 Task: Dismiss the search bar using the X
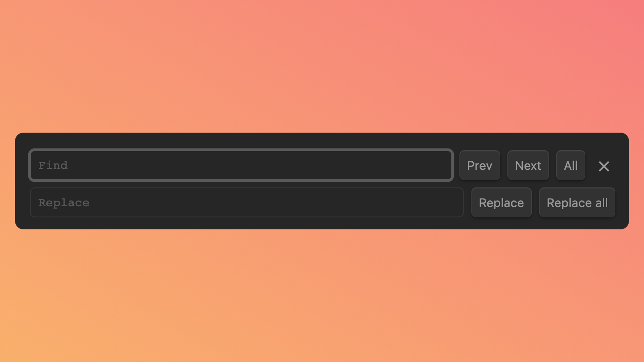604,166
